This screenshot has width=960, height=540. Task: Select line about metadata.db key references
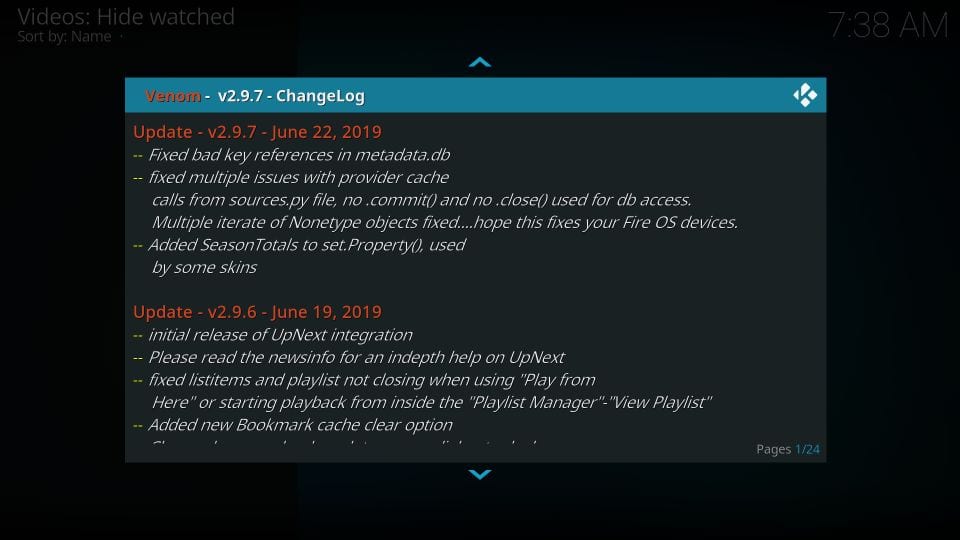[291, 155]
